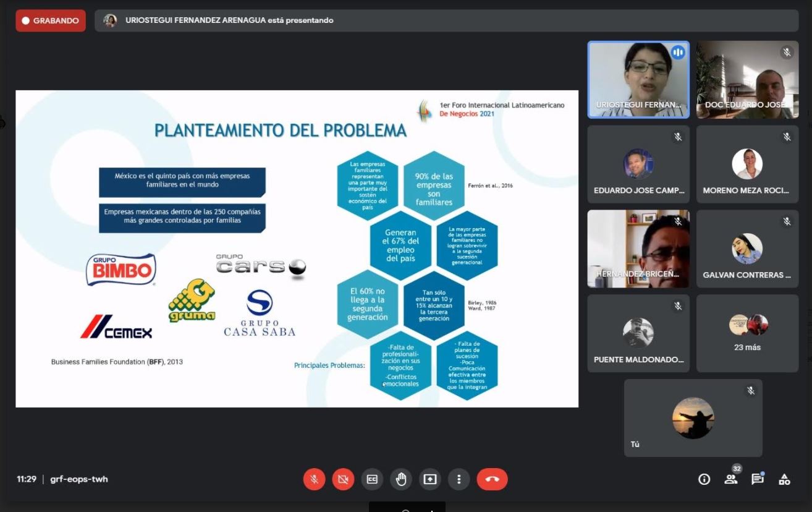This screenshot has height=512, width=812.
Task: Click the 'El 60% no llega' hexagon
Action: click(x=368, y=304)
